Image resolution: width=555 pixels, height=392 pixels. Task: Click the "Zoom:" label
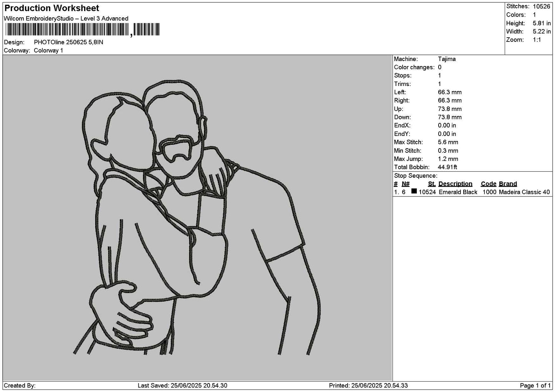pyautogui.click(x=515, y=40)
